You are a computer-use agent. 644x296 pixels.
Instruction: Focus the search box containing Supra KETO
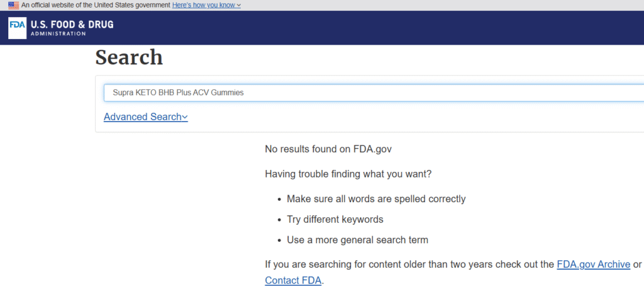pos(371,93)
